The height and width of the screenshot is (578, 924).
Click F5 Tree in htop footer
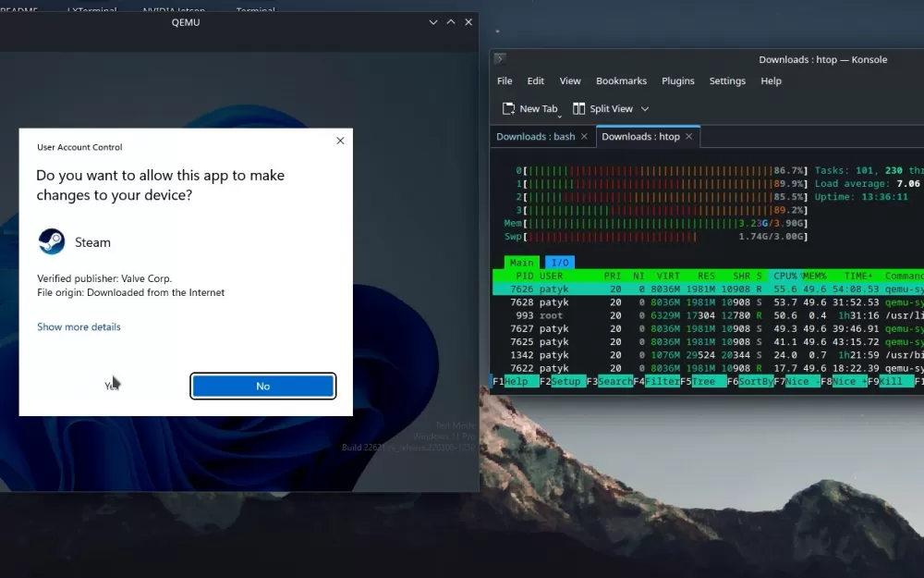coord(703,381)
